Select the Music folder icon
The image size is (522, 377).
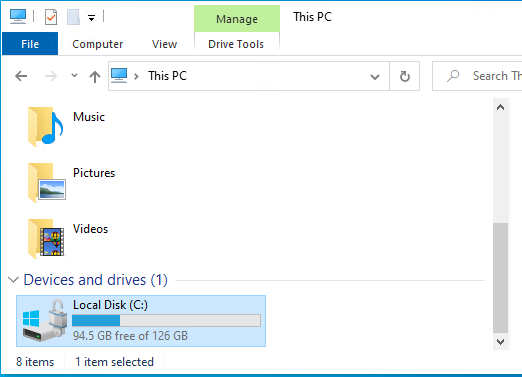pos(46,127)
